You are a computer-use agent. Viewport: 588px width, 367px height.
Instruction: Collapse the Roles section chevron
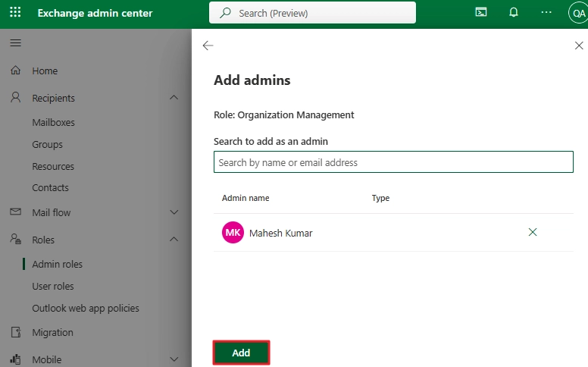tap(174, 239)
